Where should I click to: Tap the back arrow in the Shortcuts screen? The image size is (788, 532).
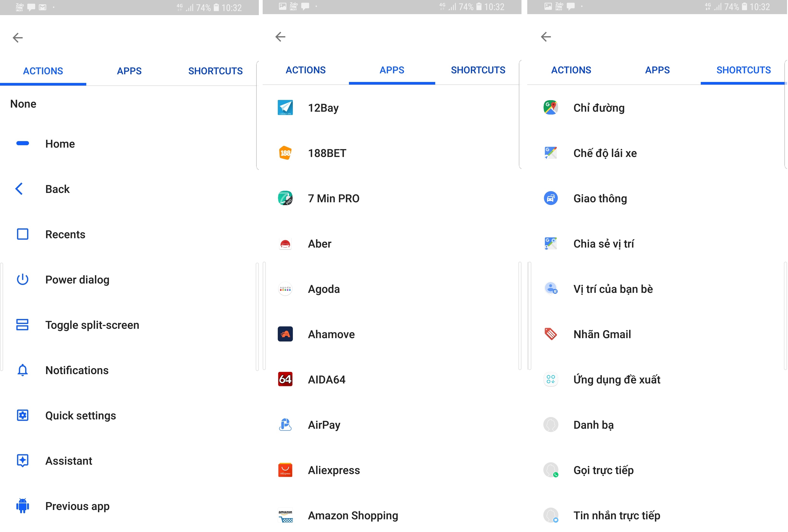[546, 37]
